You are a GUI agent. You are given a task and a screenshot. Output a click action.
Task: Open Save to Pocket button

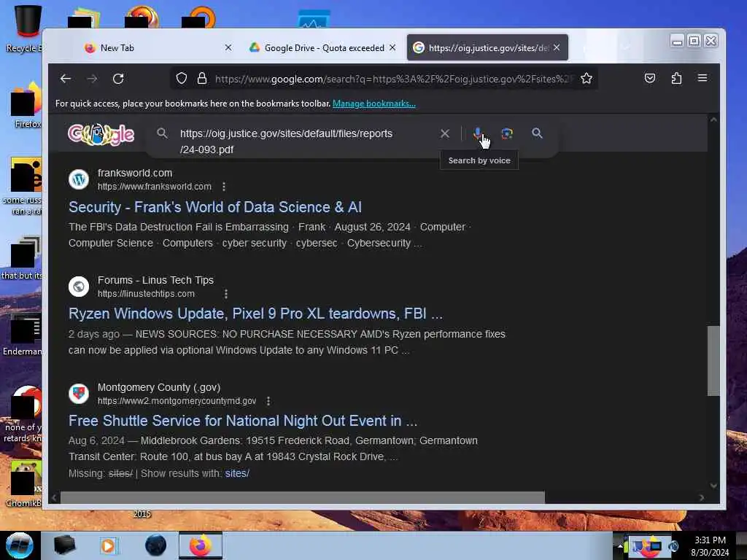(650, 78)
